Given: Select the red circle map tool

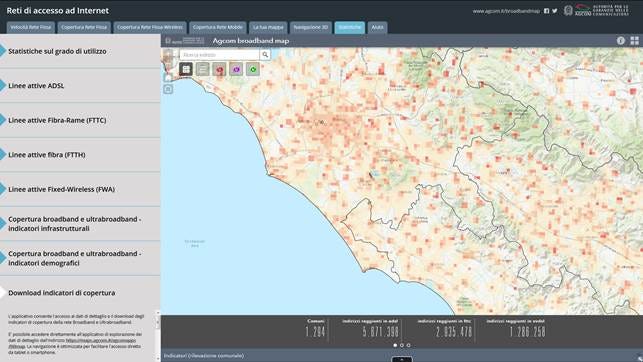Looking at the screenshot, I should (219, 69).
